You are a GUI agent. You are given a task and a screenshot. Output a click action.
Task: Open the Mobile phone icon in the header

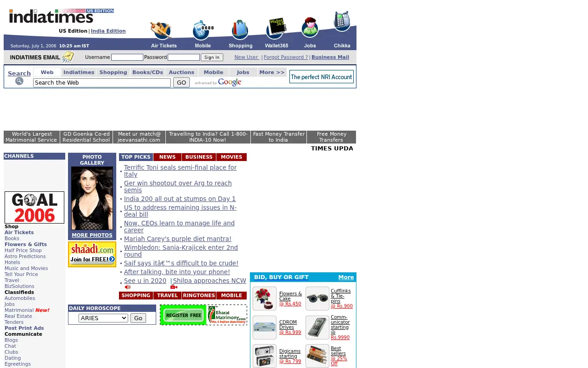(203, 30)
